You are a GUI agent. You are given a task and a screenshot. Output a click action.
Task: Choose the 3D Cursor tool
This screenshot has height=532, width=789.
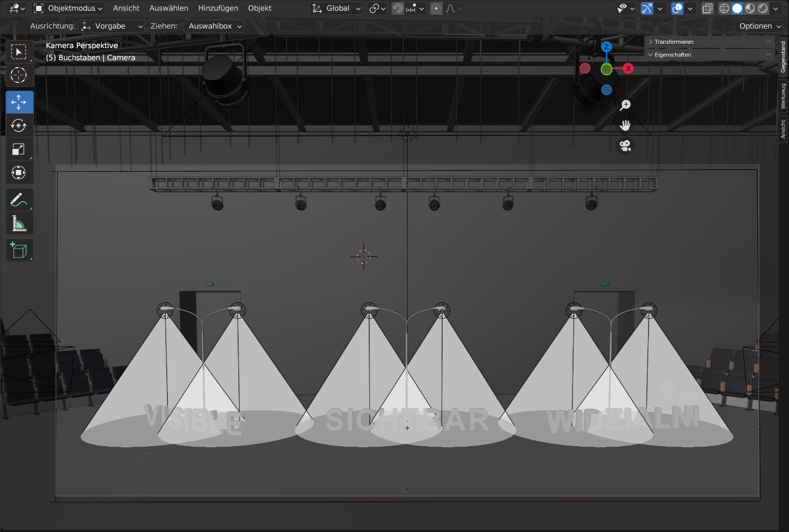[19, 75]
